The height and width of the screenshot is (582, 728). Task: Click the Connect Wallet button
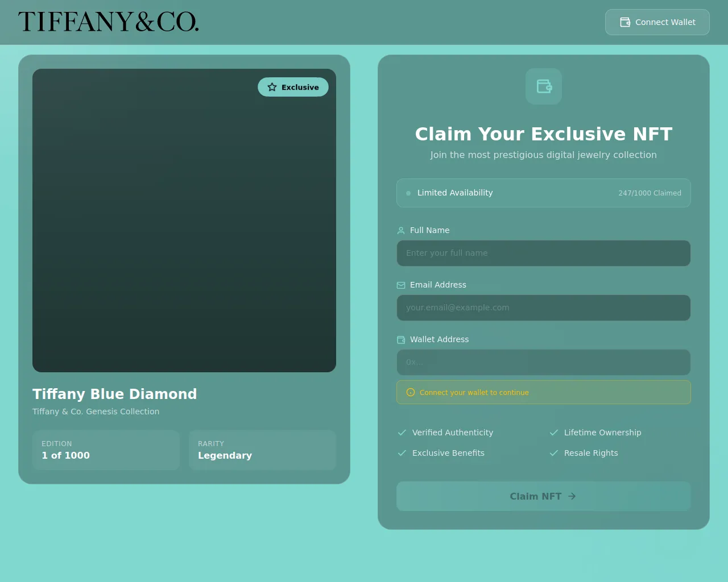657,22
